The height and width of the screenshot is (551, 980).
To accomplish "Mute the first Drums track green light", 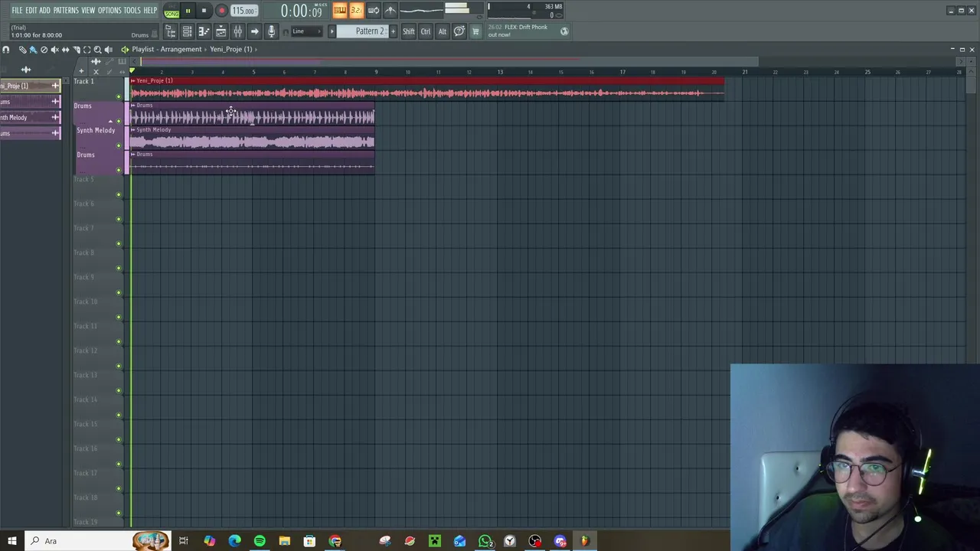I will click(x=118, y=121).
